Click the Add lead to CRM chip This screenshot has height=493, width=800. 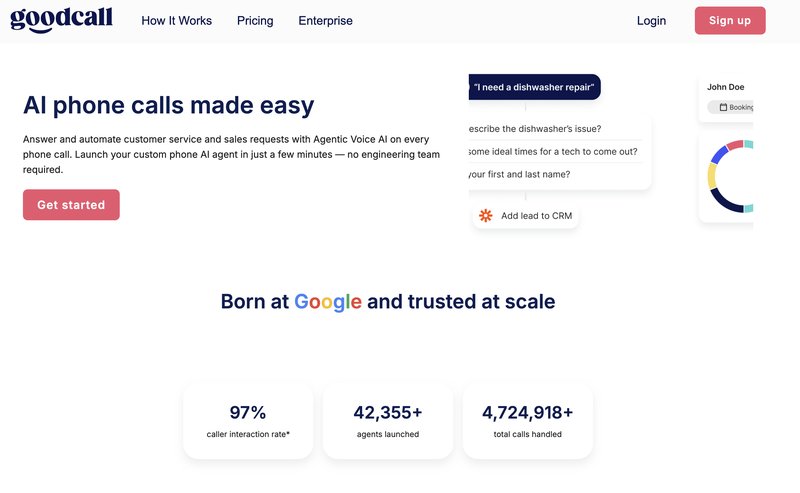click(x=526, y=215)
